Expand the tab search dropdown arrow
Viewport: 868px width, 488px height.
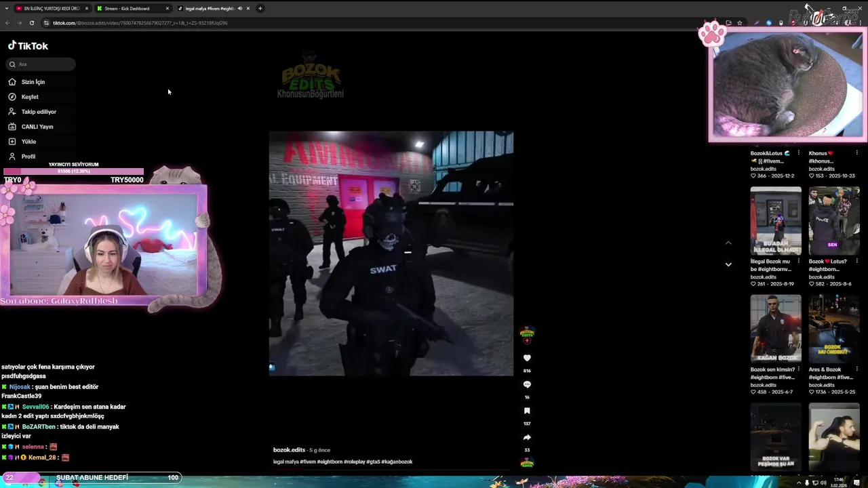pos(6,8)
